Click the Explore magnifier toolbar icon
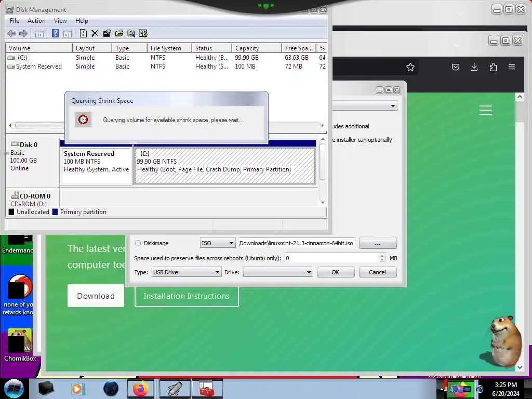The image size is (532, 399). click(131, 33)
